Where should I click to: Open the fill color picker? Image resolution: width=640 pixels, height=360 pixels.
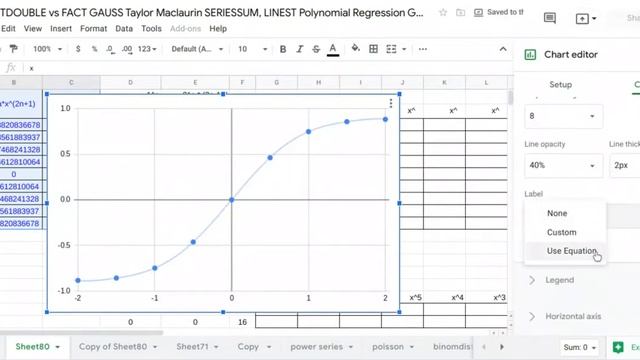[x=356, y=49]
